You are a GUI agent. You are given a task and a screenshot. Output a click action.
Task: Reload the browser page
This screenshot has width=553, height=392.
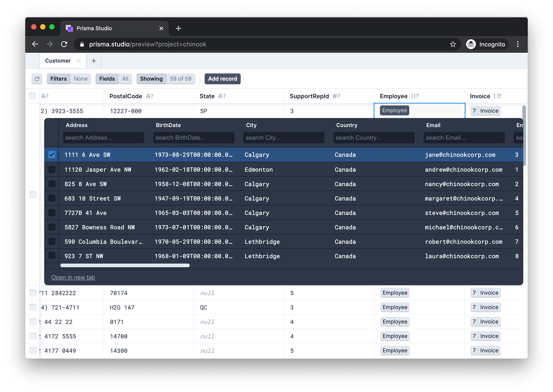64,44
